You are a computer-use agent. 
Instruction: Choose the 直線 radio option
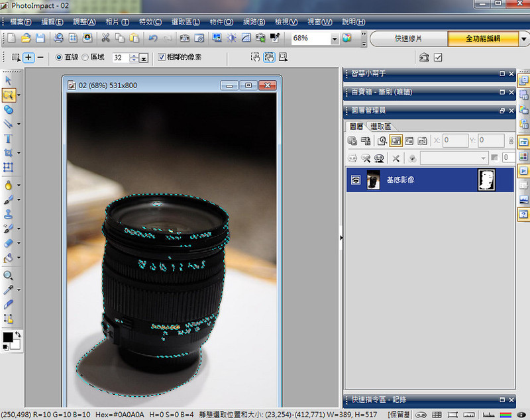tap(59, 58)
